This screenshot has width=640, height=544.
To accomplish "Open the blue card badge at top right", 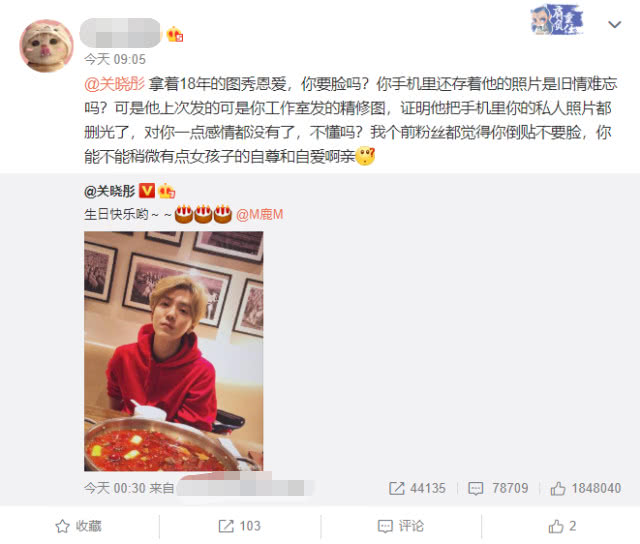I will 556,20.
